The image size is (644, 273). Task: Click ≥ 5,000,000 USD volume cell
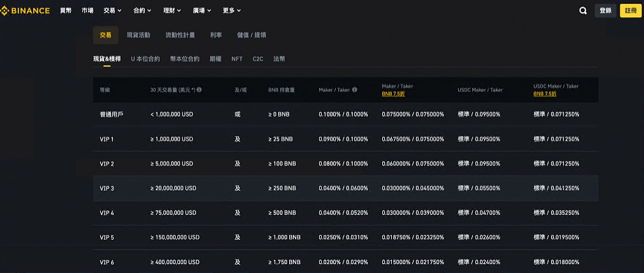[x=172, y=164]
